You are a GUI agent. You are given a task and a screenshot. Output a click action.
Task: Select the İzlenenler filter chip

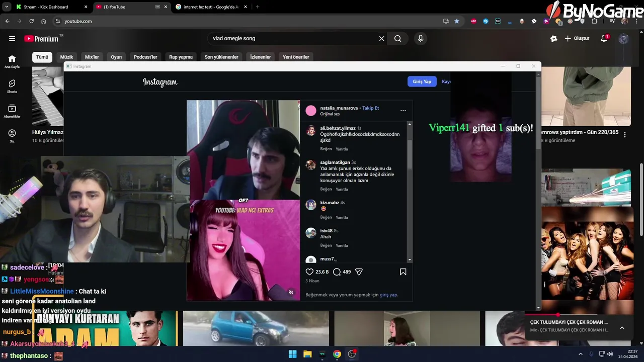coord(261,57)
